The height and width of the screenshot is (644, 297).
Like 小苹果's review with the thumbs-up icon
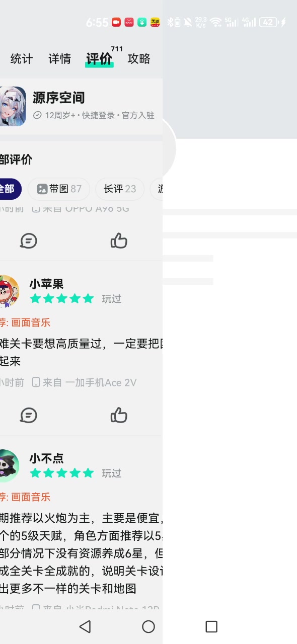tap(119, 415)
